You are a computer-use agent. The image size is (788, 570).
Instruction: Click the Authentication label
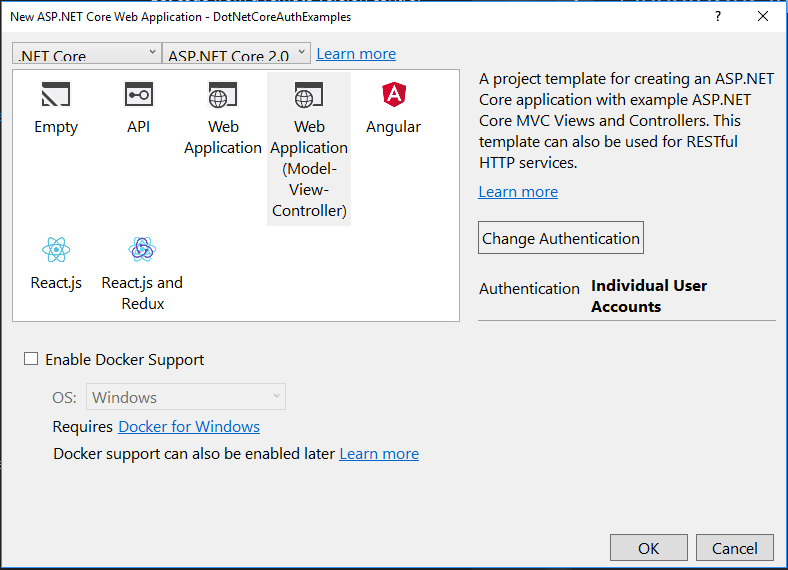(x=529, y=289)
